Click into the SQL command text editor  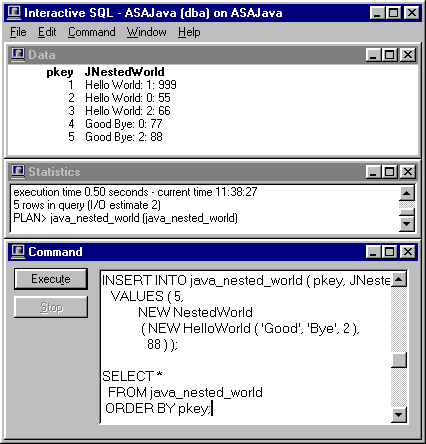point(246,347)
